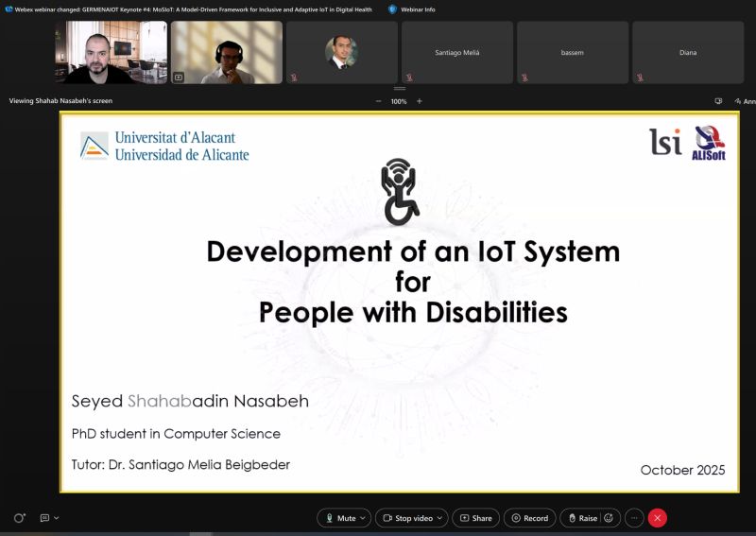Viewport: 756px width, 536px height.
Task: Open the Webinar info shield icon
Action: 392,9
